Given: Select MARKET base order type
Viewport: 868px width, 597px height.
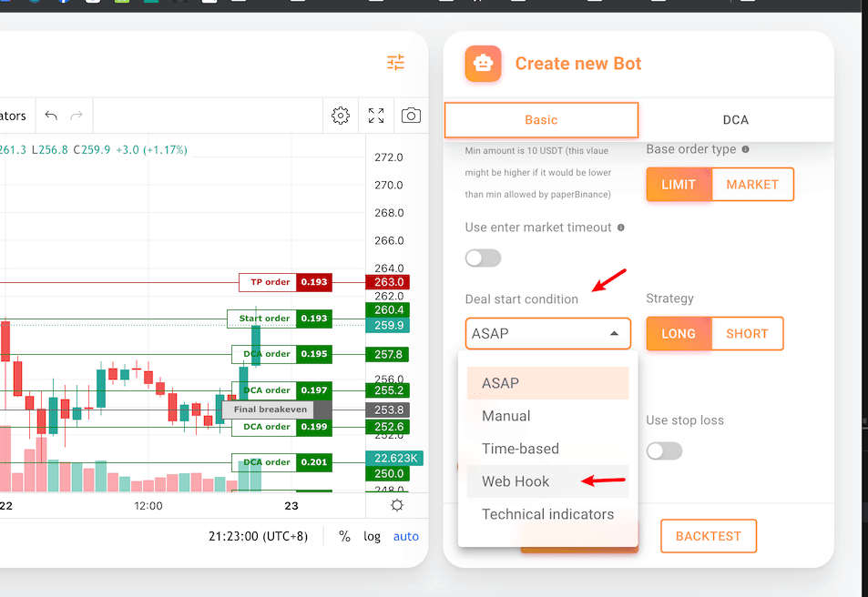Looking at the screenshot, I should point(752,184).
